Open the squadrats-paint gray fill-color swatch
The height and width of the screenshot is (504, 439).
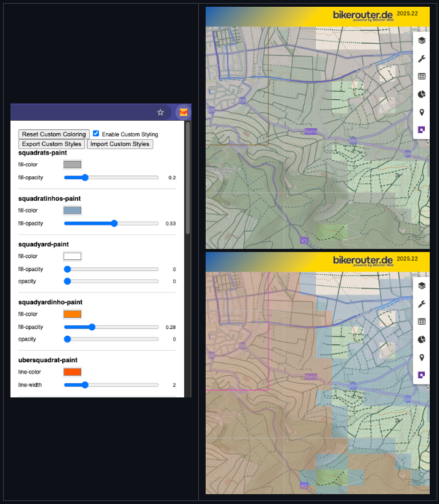click(72, 165)
